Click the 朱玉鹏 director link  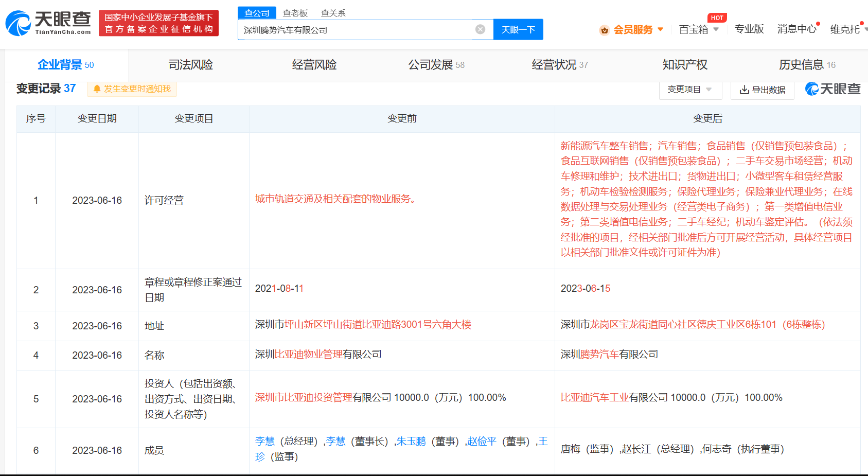coord(411,442)
